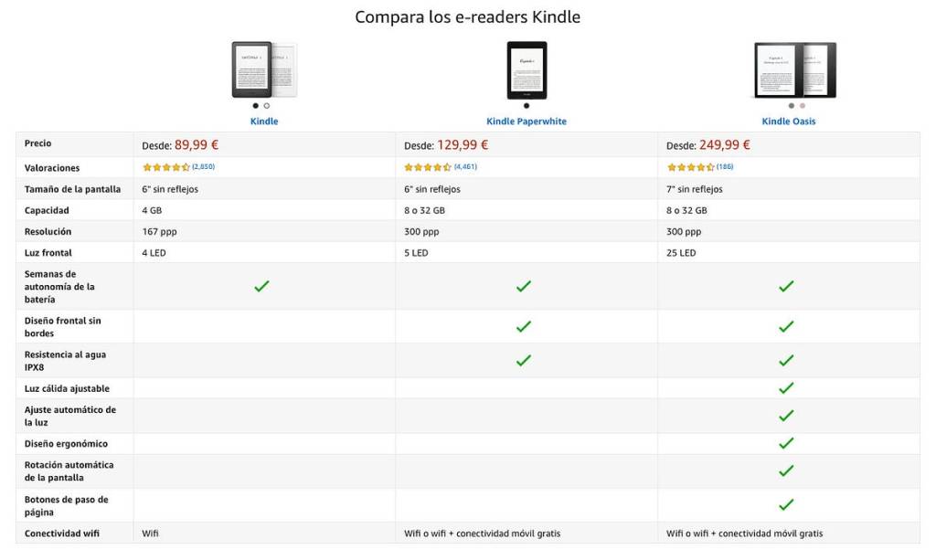Open the Kindle product link
This screenshot has width=936, height=560.
coord(264,122)
